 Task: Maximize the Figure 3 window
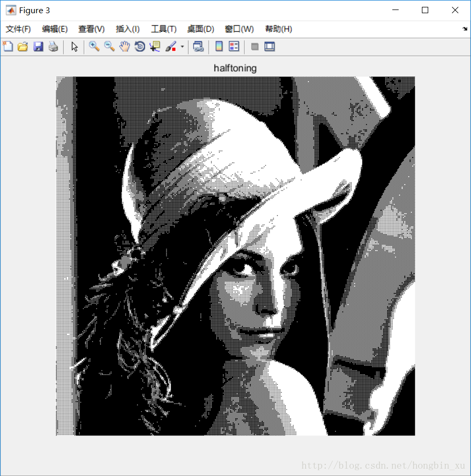tap(425, 10)
